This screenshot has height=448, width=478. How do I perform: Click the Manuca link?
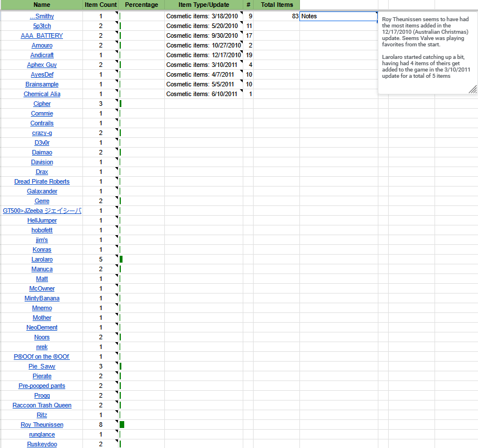(x=42, y=269)
